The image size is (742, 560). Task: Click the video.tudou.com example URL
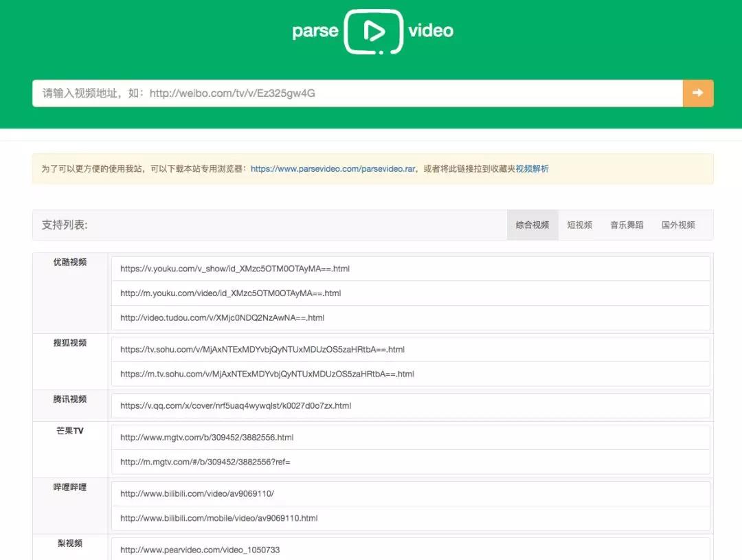[x=222, y=318]
